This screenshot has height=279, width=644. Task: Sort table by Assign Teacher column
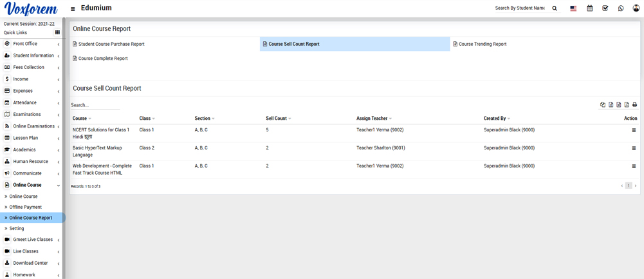coord(373,119)
